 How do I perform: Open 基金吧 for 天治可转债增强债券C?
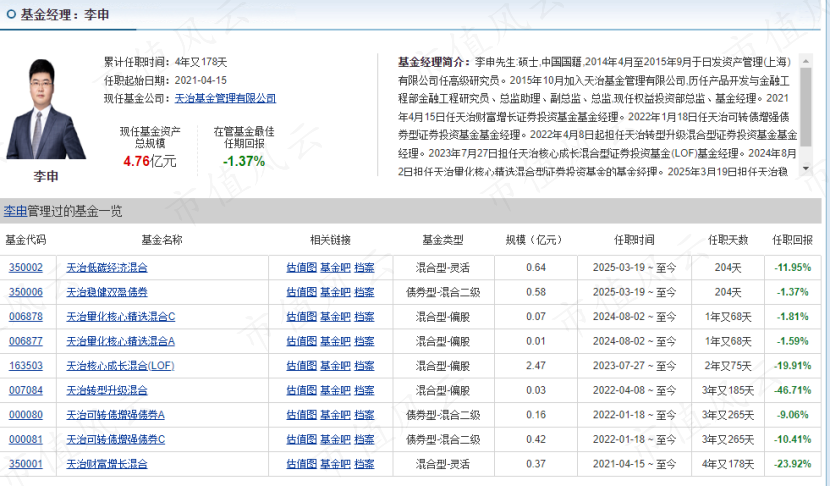[335, 439]
